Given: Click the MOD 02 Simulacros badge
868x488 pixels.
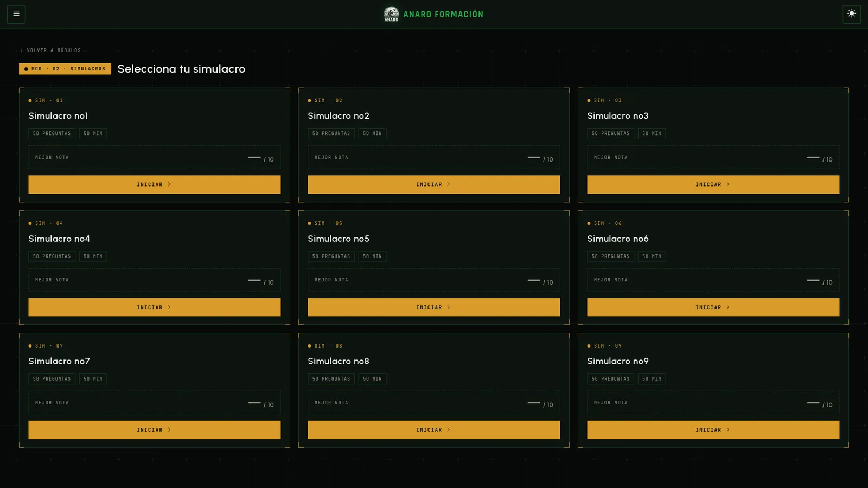Looking at the screenshot, I should (x=65, y=69).
